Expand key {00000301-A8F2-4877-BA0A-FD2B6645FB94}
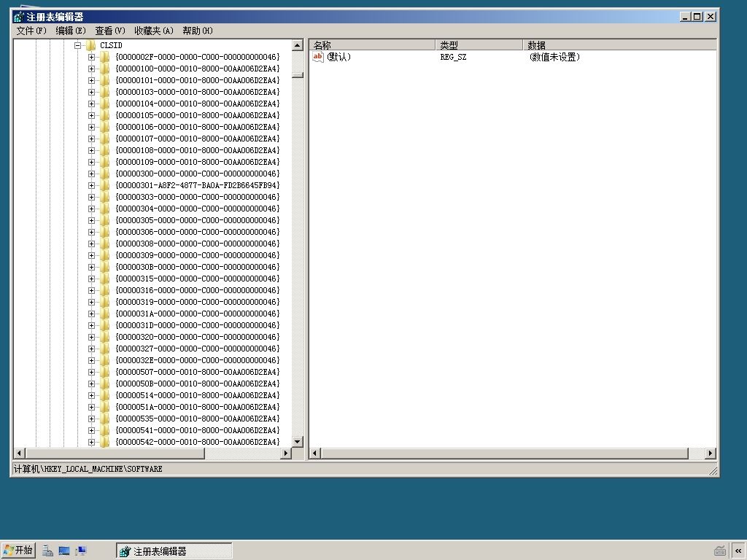 pos(91,186)
